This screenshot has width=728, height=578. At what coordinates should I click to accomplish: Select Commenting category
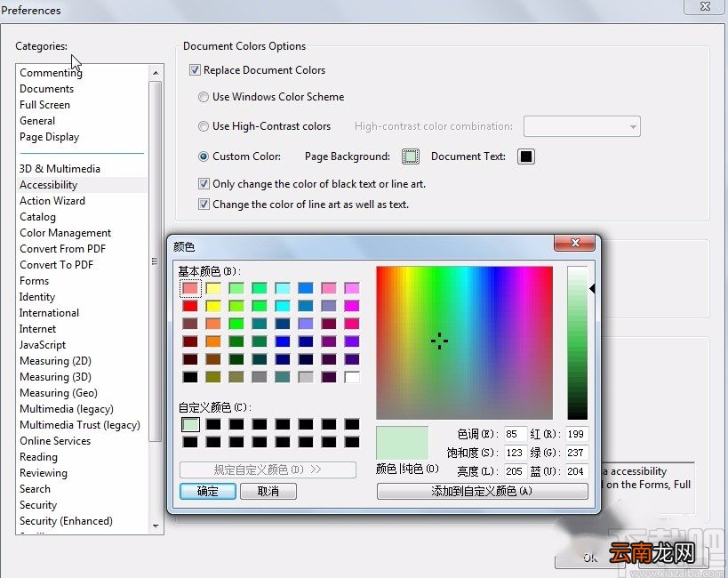click(x=51, y=73)
